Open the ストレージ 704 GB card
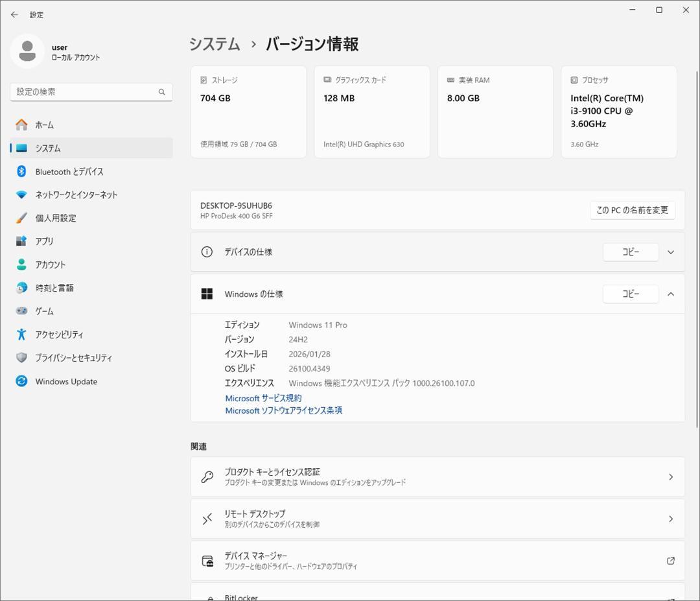This screenshot has height=601, width=700. [248, 112]
